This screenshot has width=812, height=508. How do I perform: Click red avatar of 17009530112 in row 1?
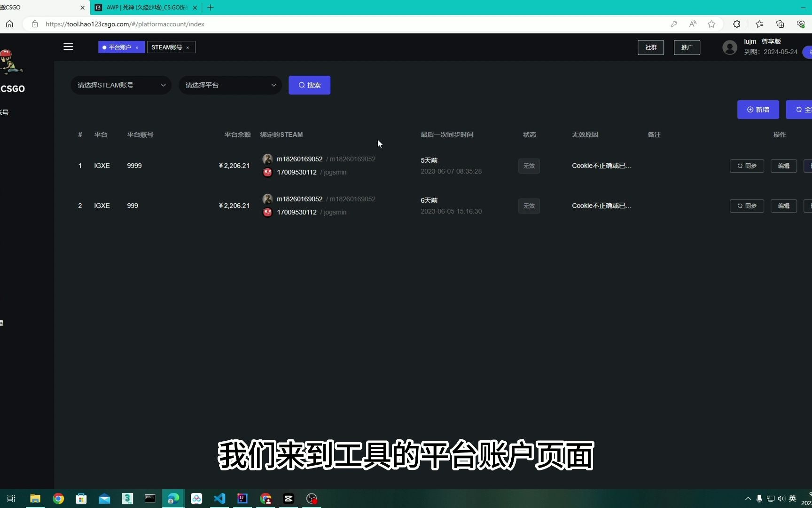click(x=267, y=172)
